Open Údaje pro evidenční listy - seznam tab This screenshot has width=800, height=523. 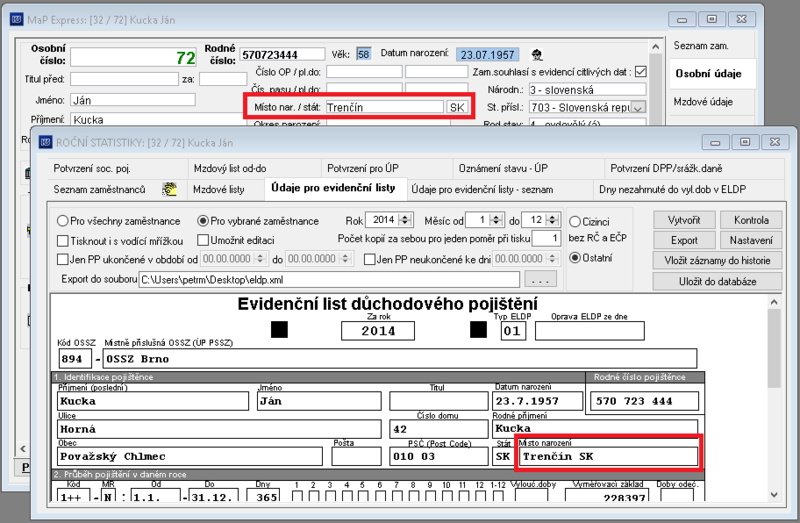coord(500,189)
